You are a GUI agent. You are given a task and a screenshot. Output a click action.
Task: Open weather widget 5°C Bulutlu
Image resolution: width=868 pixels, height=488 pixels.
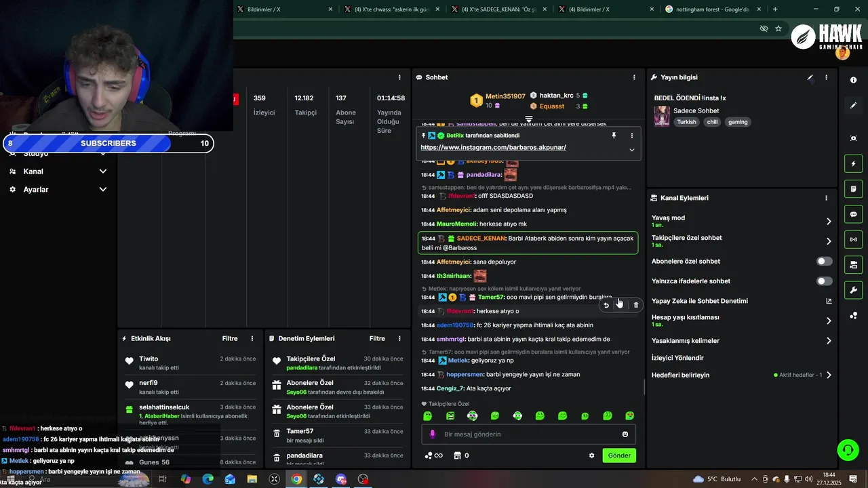717,479
